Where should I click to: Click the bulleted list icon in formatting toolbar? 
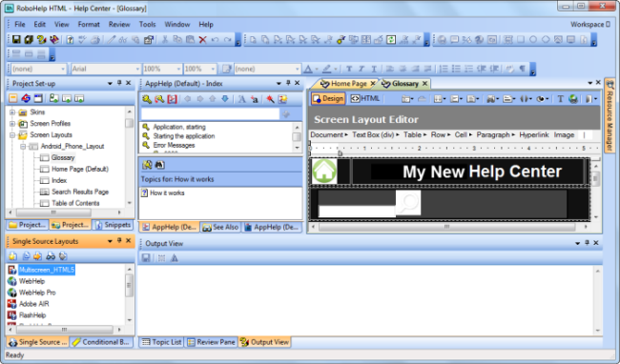pos(456,69)
